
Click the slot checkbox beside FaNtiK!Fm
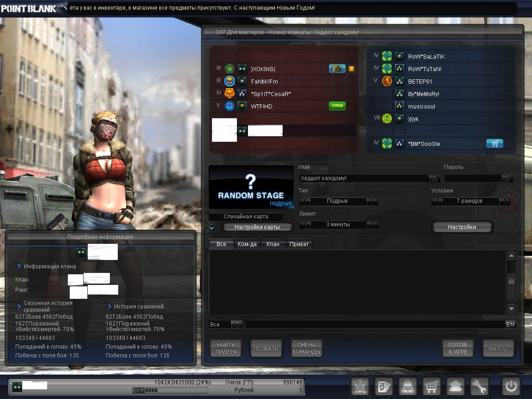click(x=351, y=81)
